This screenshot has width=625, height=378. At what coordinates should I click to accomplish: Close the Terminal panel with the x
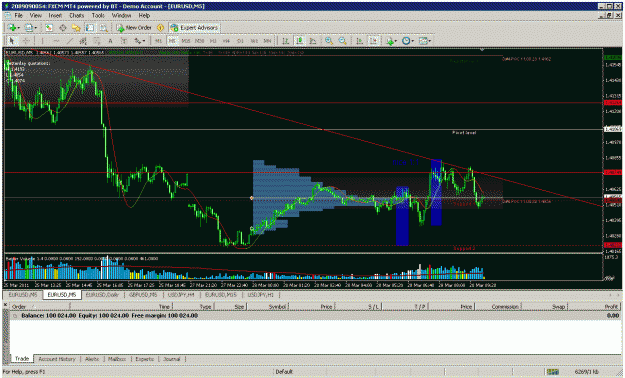point(5,305)
